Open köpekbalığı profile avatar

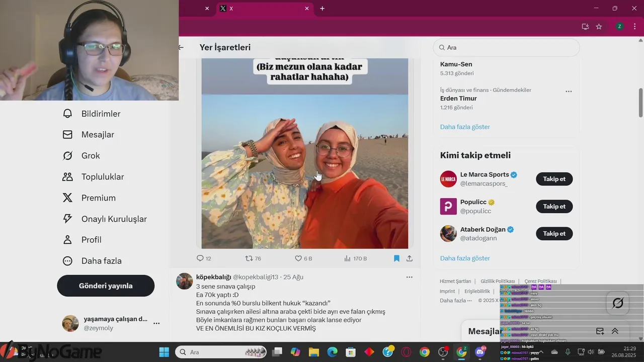(x=185, y=281)
